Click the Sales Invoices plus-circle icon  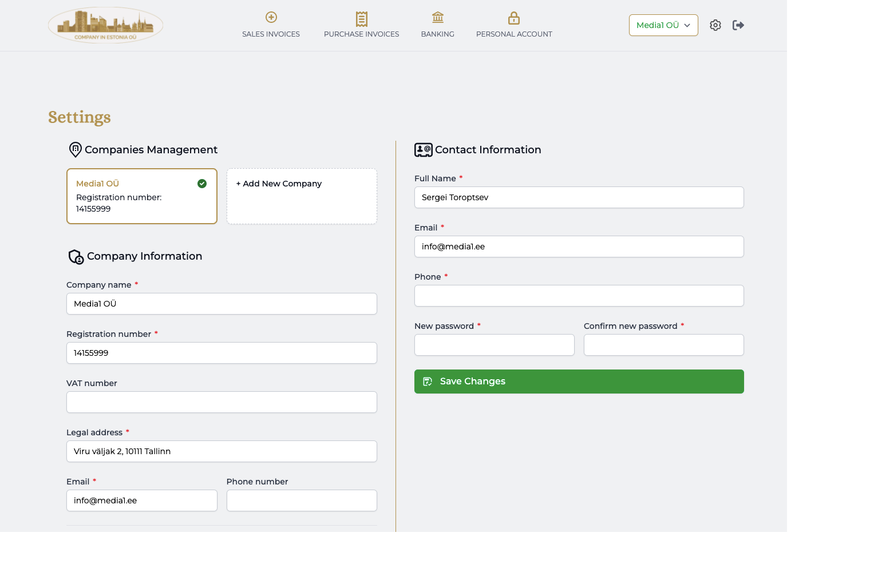271,17
